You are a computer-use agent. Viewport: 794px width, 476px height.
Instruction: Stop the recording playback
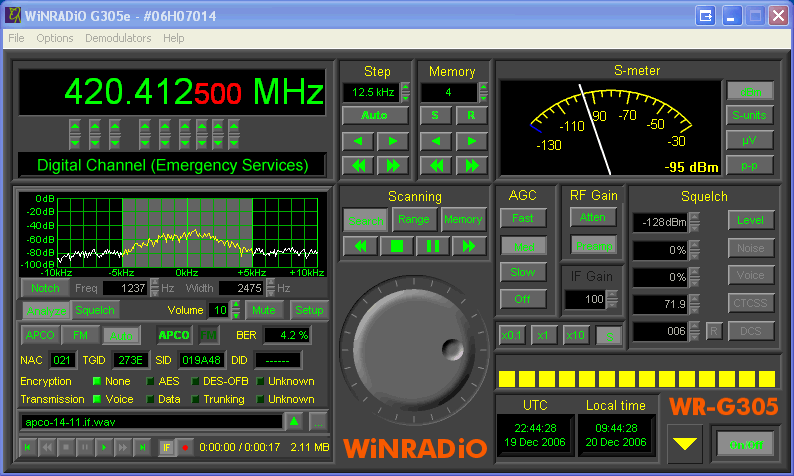click(x=66, y=447)
